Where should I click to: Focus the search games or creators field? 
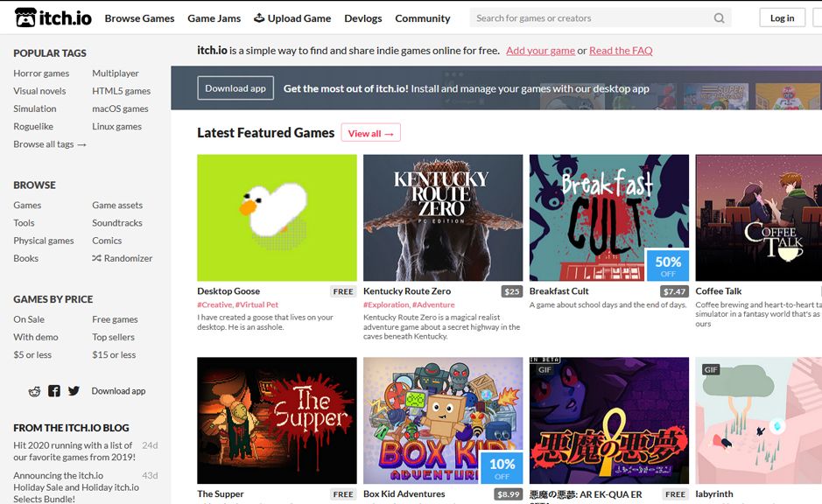(x=601, y=18)
